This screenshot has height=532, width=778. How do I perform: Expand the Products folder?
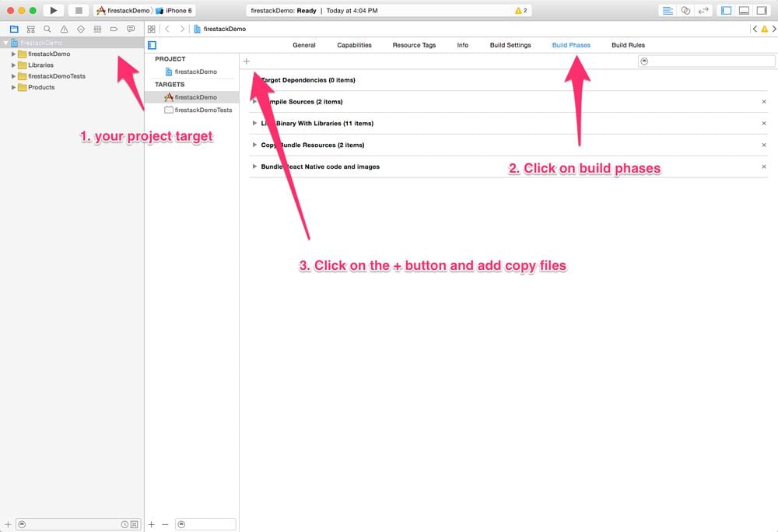13,87
